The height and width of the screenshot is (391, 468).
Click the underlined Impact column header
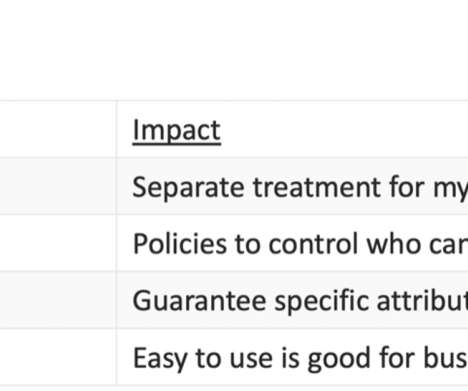coord(177,131)
